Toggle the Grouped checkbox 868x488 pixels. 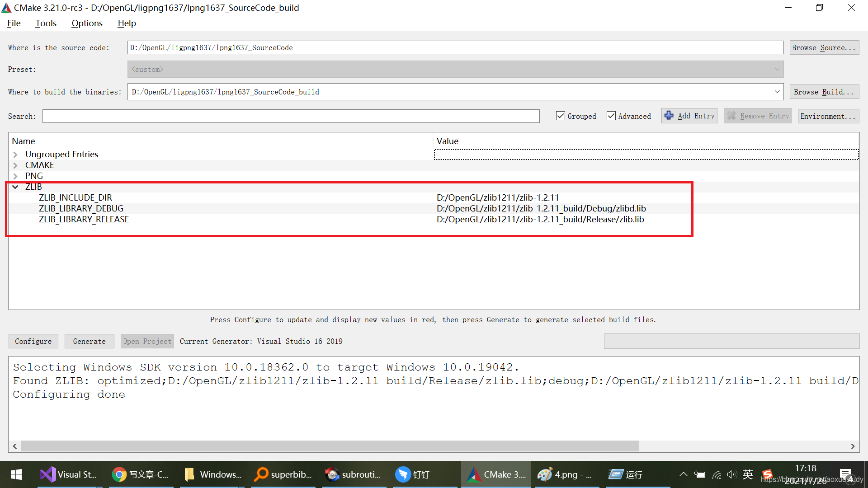tap(561, 116)
